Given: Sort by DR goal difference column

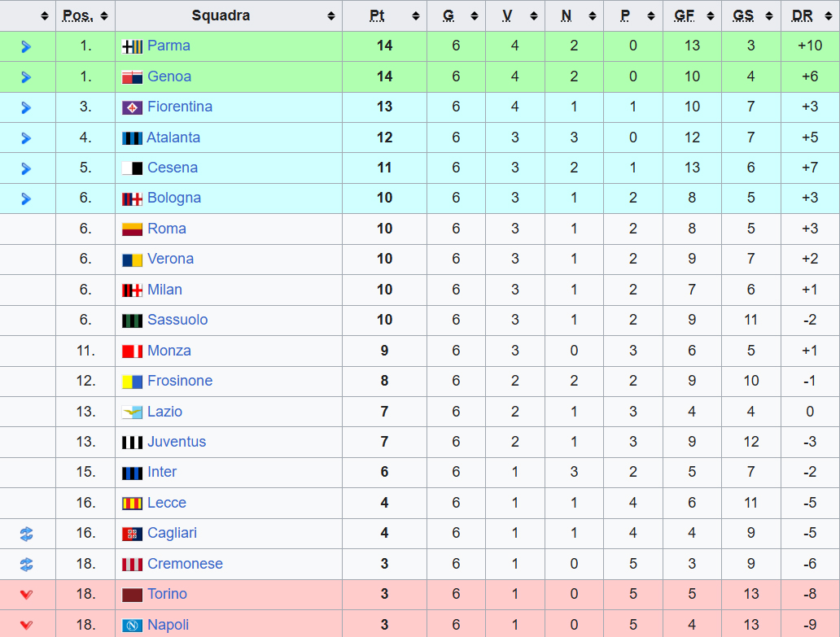Looking at the screenshot, I should pyautogui.click(x=809, y=15).
